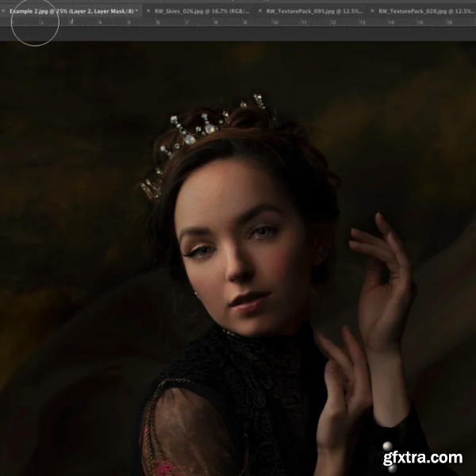Click the 10 mark on horizontal ruler

click(275, 23)
